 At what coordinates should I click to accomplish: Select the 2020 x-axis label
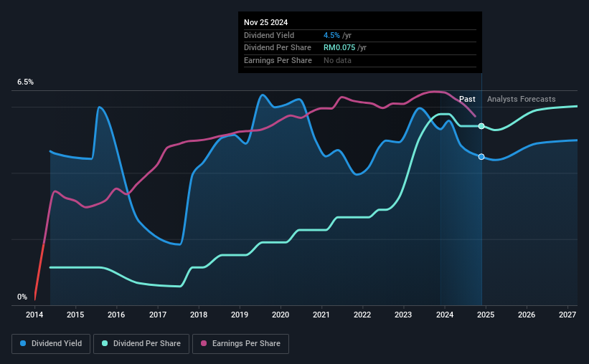pos(281,315)
